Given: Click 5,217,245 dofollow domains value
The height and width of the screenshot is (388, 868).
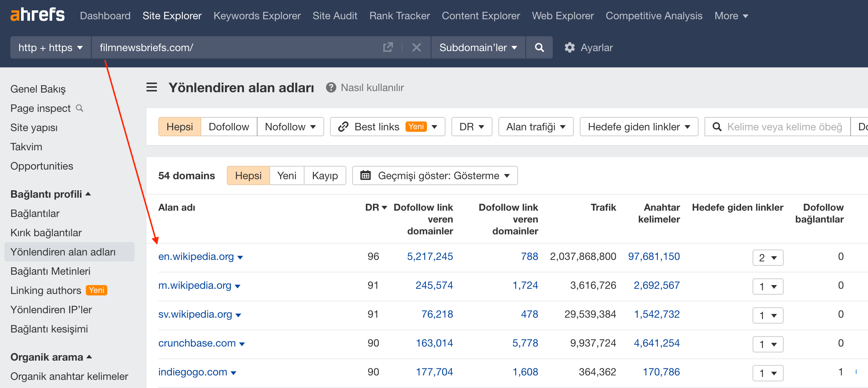Looking at the screenshot, I should click(430, 256).
